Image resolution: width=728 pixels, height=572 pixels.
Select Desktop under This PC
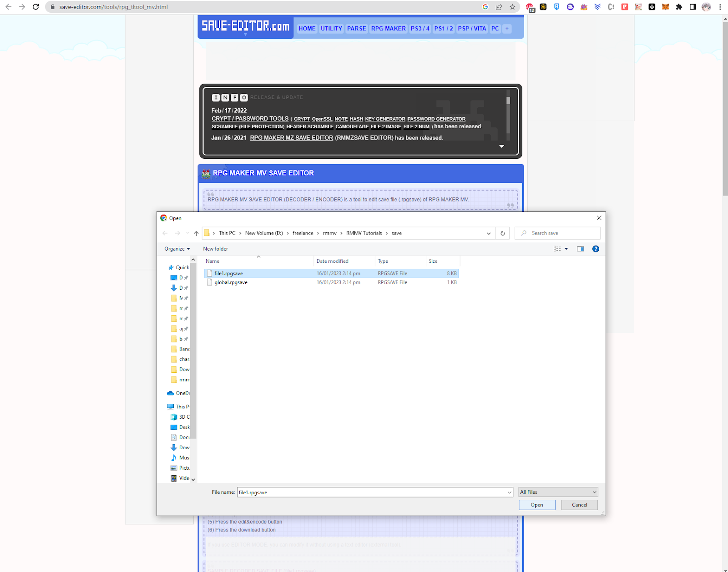tap(180, 427)
